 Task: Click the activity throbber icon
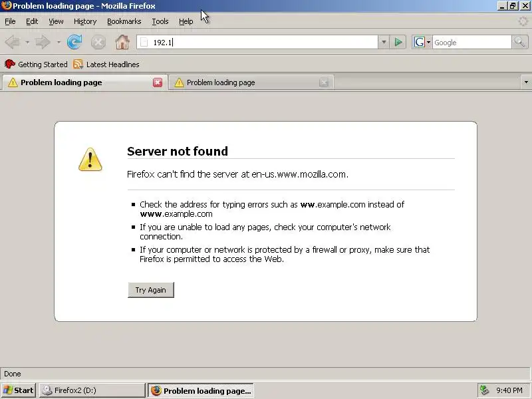pos(523,21)
